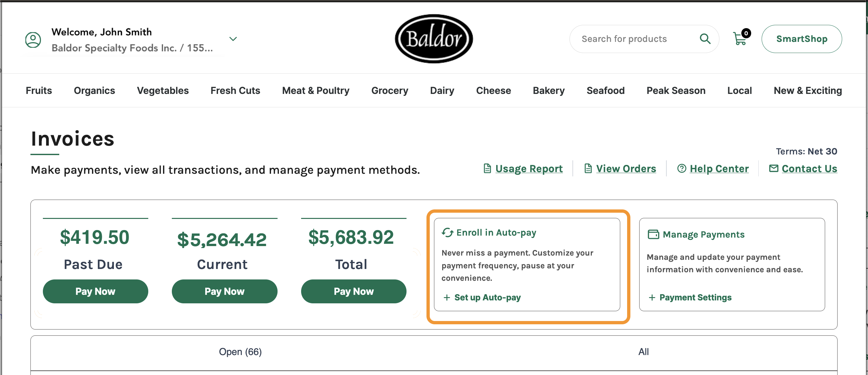Click the Contact Us envelope icon
The height and width of the screenshot is (375, 868).
pyautogui.click(x=773, y=168)
